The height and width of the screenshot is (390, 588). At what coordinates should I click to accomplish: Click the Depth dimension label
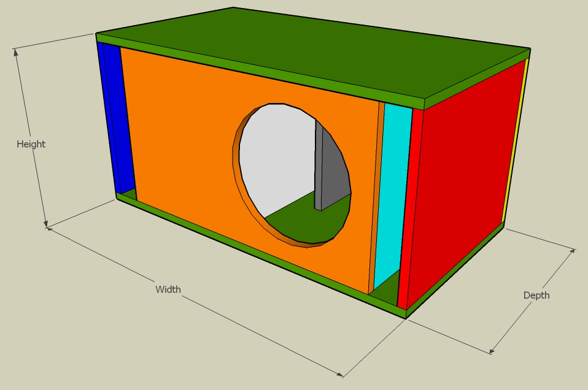click(x=536, y=295)
